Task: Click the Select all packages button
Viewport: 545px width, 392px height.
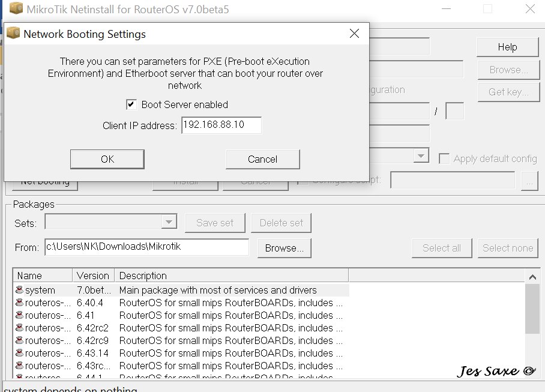Action: pos(442,248)
